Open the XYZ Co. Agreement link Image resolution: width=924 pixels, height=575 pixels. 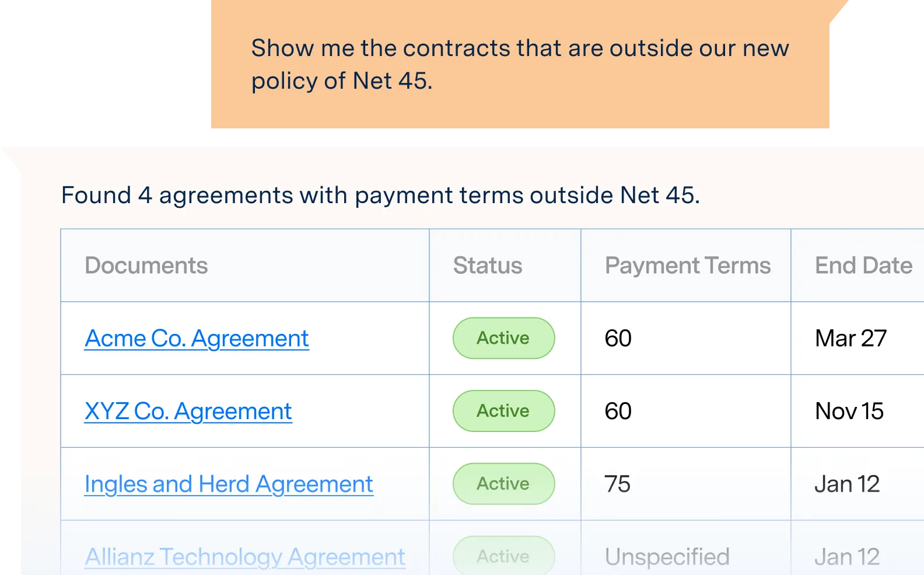[188, 412]
